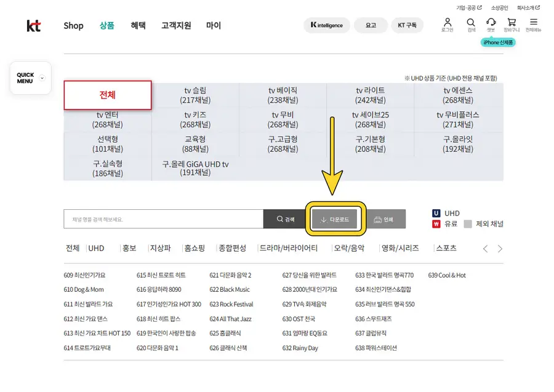This screenshot has height=392, width=554.
Task: Open the 상품 main menu
Action: 107,26
